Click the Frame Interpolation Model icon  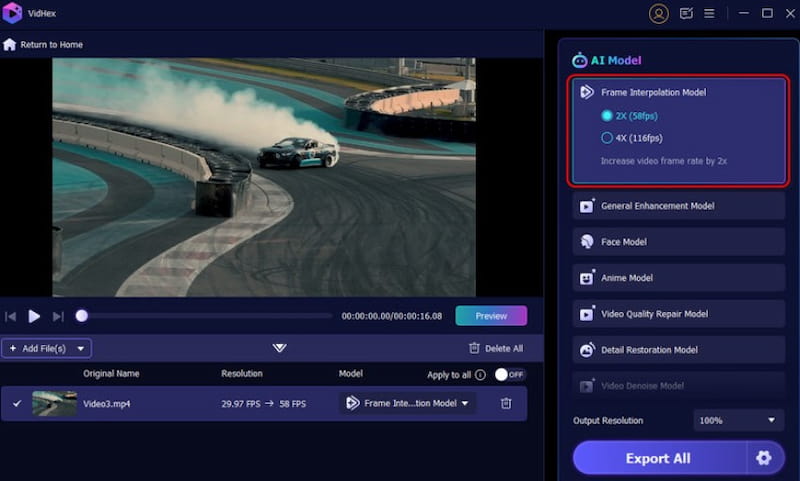point(587,92)
